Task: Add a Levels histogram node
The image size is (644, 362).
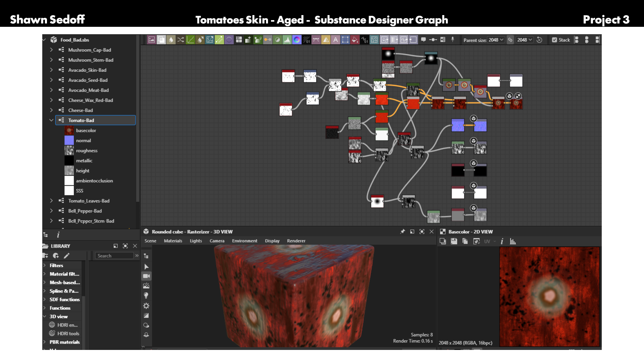Action: (x=287, y=40)
